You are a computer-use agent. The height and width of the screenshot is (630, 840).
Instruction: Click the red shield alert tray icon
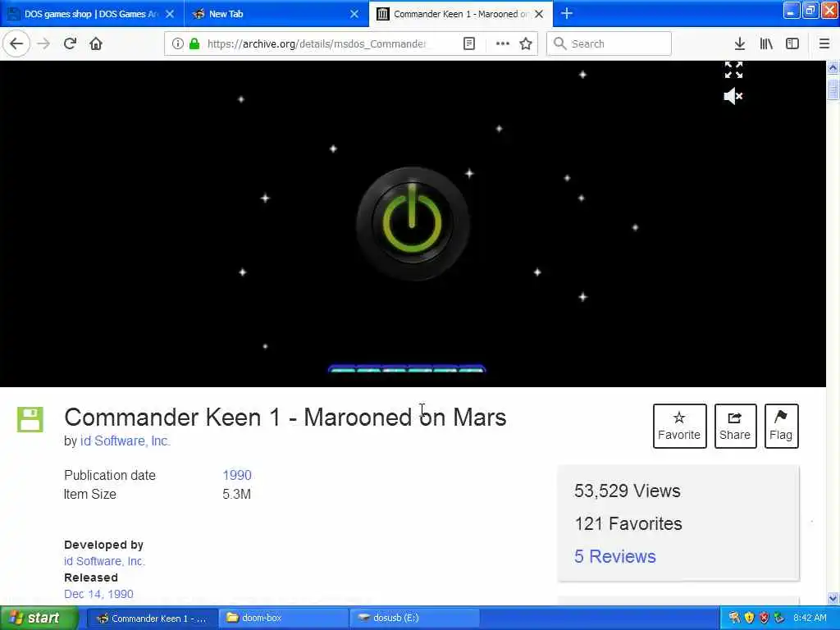764,618
